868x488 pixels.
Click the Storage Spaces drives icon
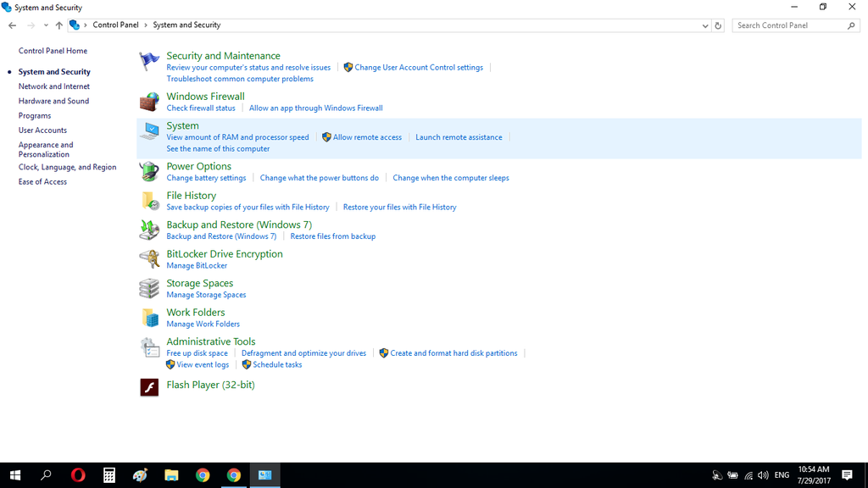click(x=149, y=288)
